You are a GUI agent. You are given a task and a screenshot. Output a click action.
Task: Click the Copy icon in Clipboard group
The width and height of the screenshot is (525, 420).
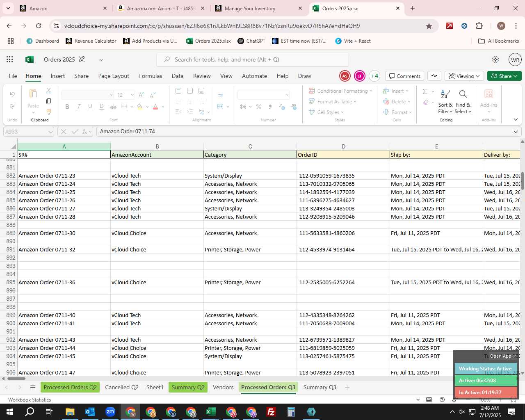point(48,101)
